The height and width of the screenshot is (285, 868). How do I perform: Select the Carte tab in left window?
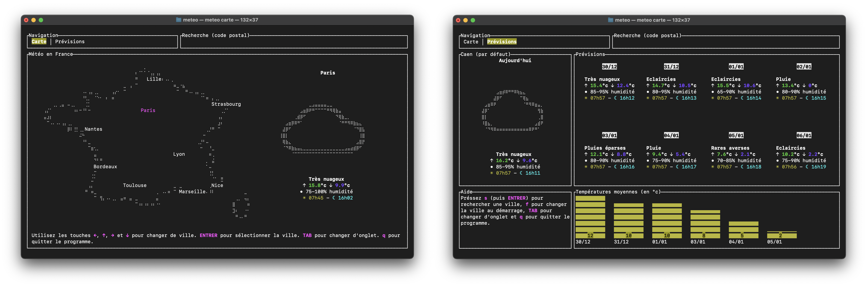(x=39, y=41)
